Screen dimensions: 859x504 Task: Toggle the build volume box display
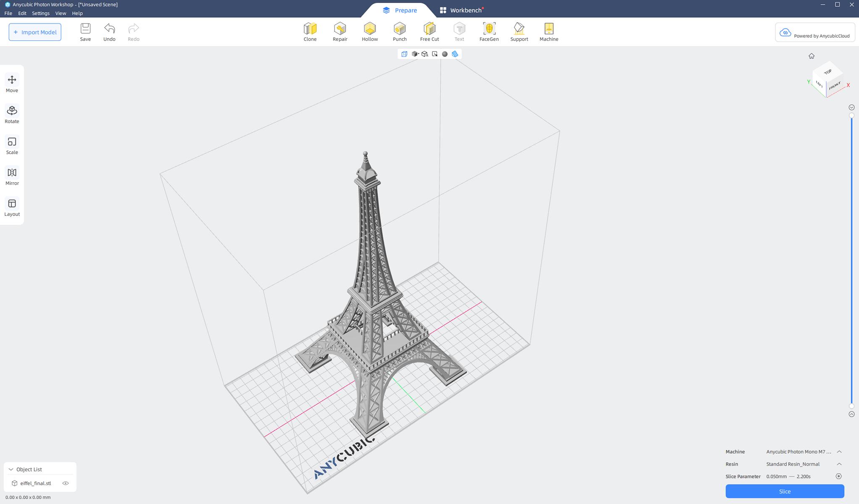point(404,54)
